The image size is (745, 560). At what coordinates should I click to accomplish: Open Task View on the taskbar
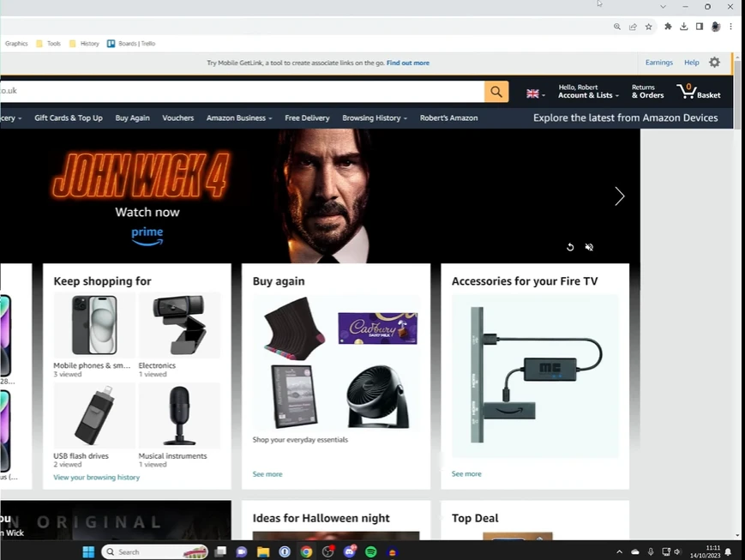click(220, 551)
